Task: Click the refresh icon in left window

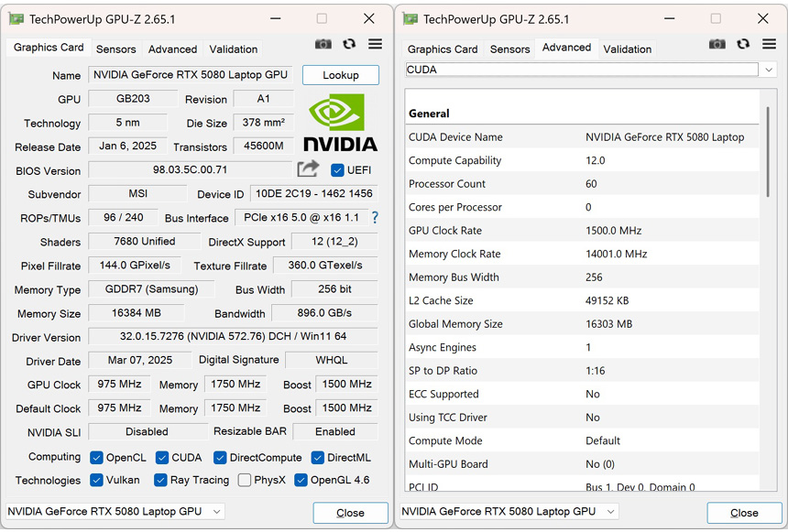Action: (x=349, y=44)
